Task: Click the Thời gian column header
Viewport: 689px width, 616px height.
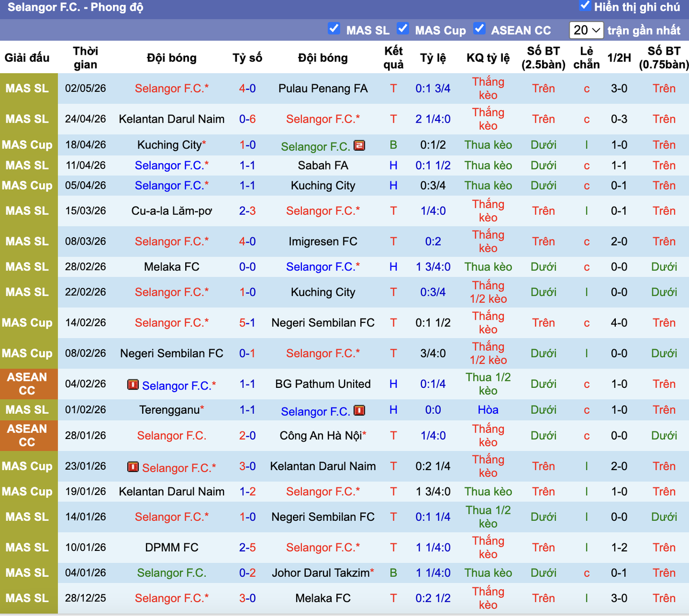Action: pos(86,58)
